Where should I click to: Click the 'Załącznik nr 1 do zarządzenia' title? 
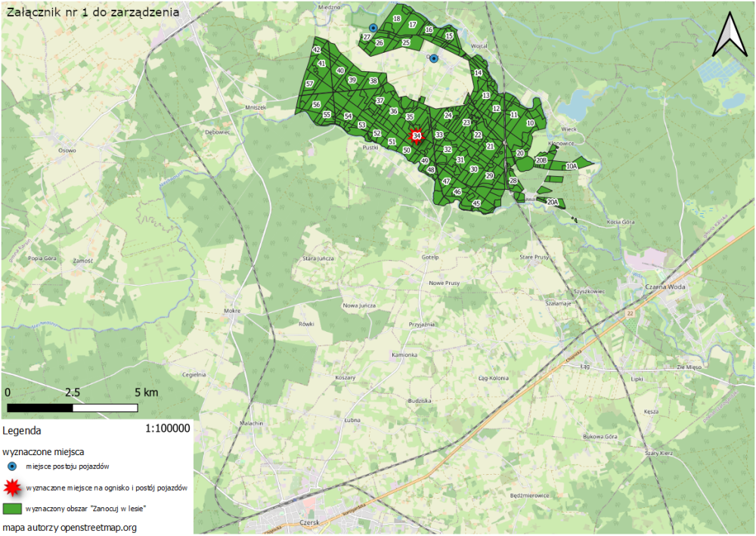[93, 11]
